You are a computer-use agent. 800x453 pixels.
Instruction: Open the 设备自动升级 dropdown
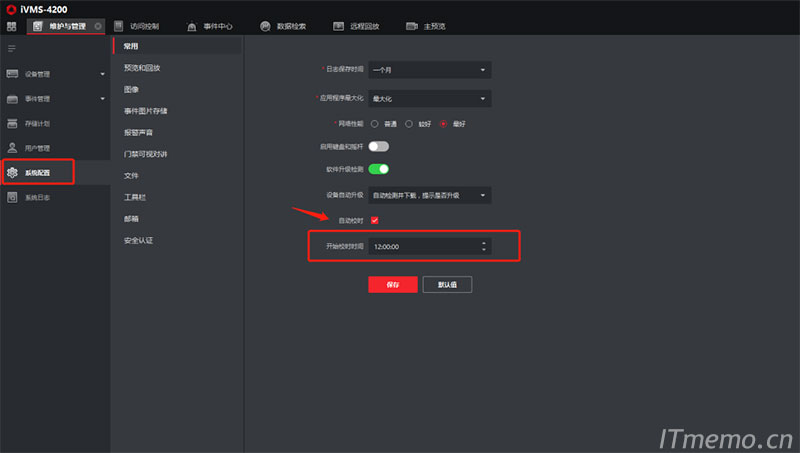[x=429, y=194]
